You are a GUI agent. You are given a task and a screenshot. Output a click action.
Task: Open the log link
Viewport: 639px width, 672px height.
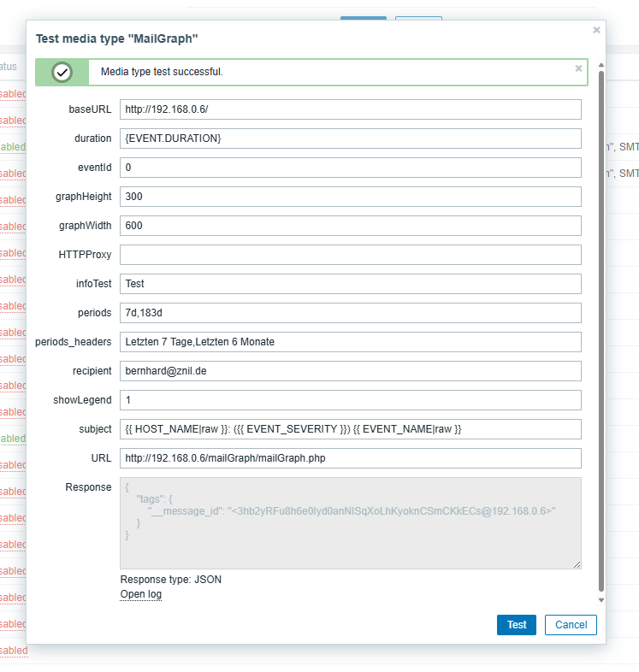[140, 594]
